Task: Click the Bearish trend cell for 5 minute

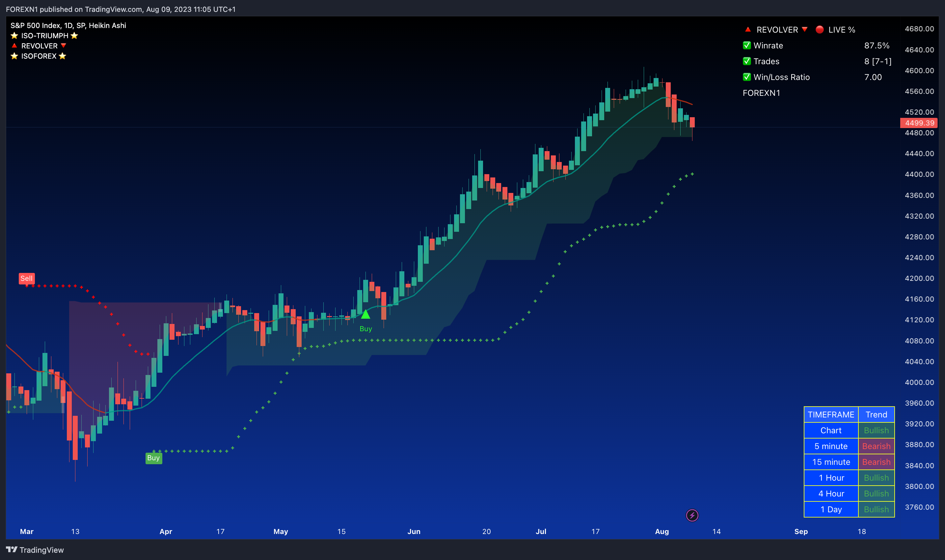Action: point(876,446)
